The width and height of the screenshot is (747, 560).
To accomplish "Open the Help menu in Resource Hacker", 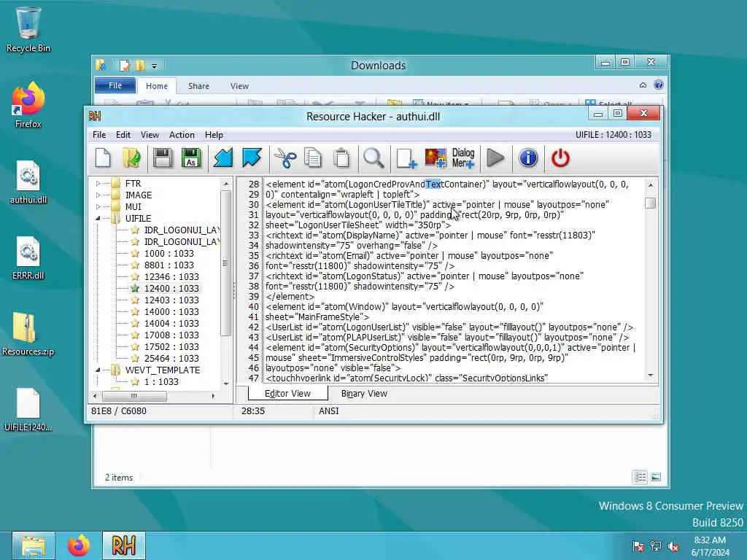I will 214,135.
